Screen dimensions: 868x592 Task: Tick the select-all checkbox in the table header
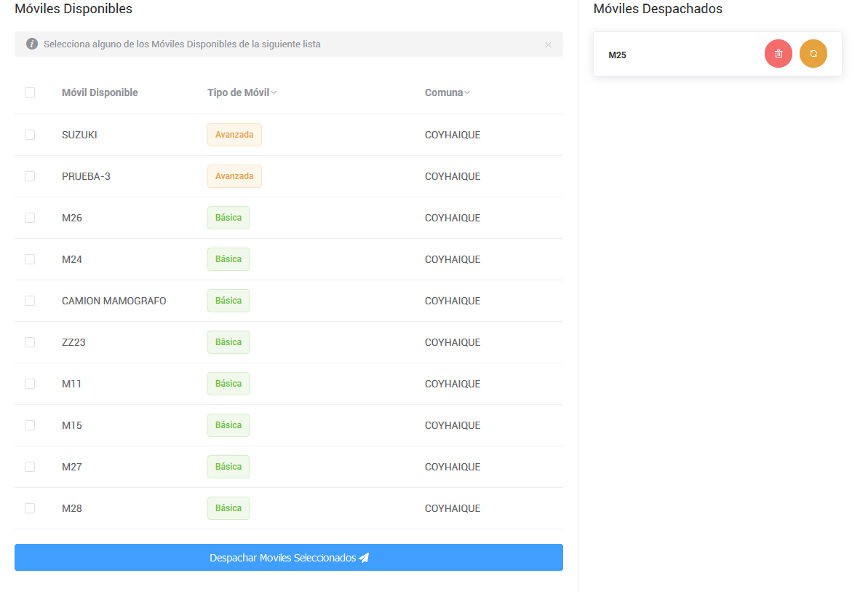[30, 92]
